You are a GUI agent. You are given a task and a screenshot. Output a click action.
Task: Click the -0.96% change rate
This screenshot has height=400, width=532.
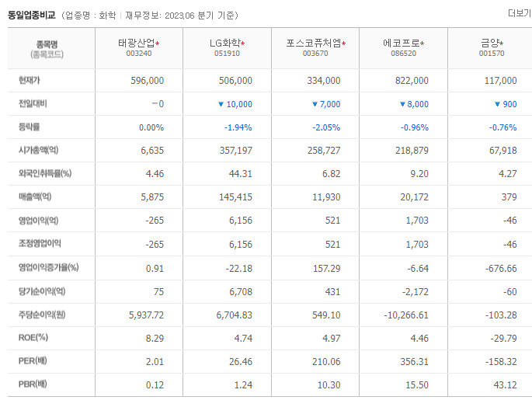point(415,127)
